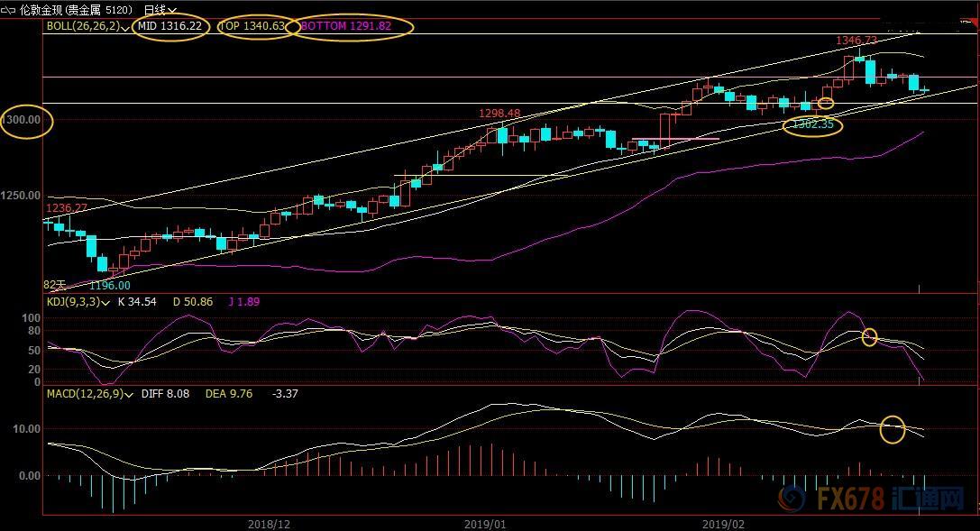The height and width of the screenshot is (531, 980).
Task: Click the magenta J 1.89 KDJ value
Action: coord(243,302)
